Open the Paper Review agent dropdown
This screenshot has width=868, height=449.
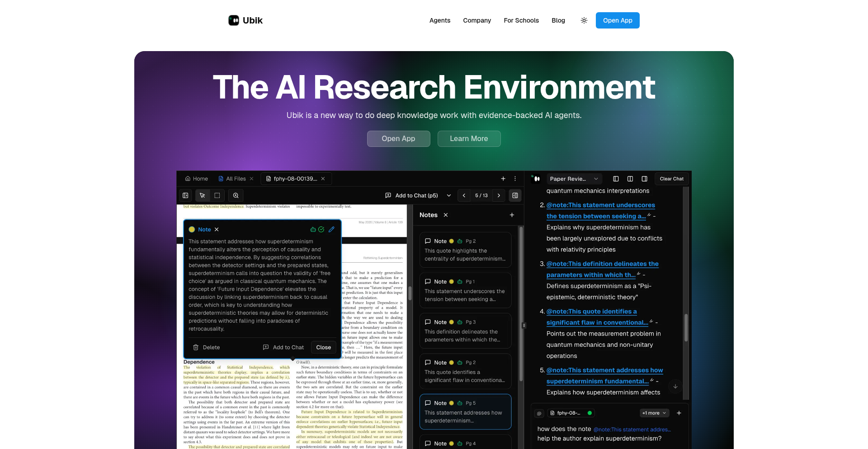[575, 179]
